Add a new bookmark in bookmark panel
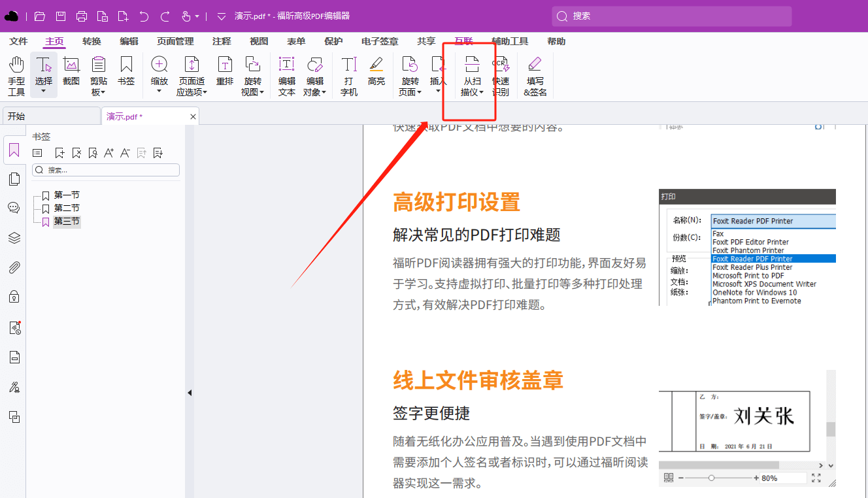The height and width of the screenshot is (498, 868). click(x=59, y=153)
